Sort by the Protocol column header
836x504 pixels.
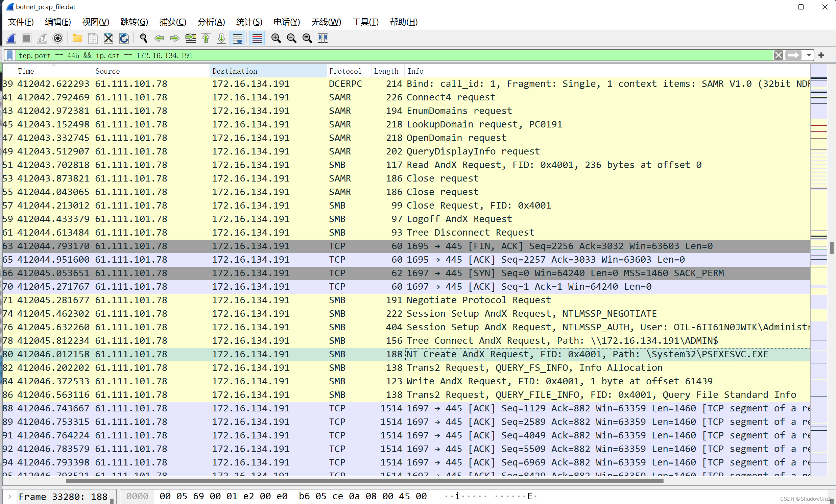349,71
